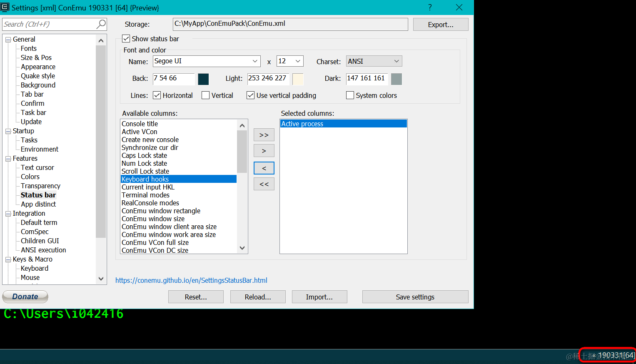This screenshot has width=636, height=364.
Task: Click Dark color swatch
Action: 397,79
